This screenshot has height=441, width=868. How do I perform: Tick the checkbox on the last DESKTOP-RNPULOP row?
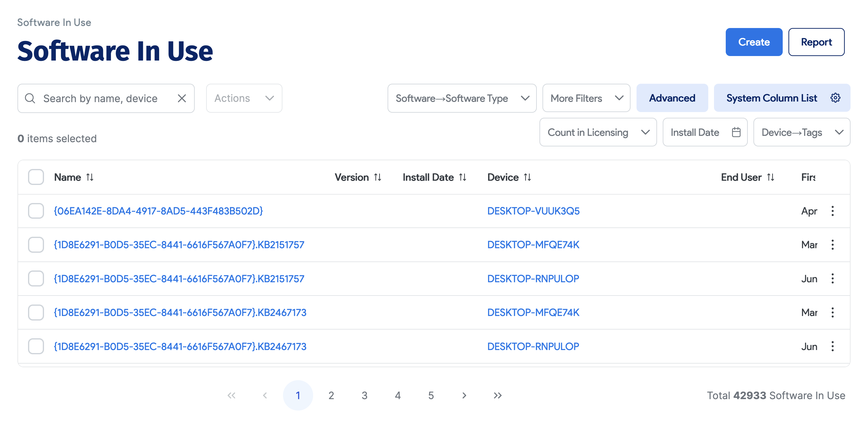coord(36,346)
